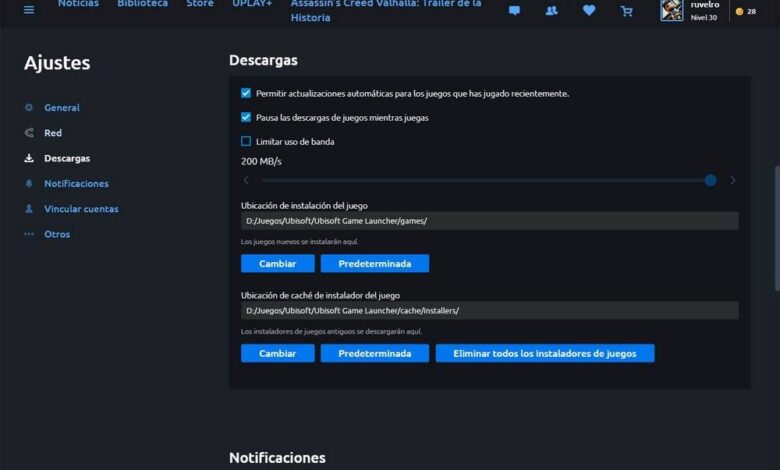Open the Otros settings section
This screenshot has height=470, width=780.
(56, 234)
